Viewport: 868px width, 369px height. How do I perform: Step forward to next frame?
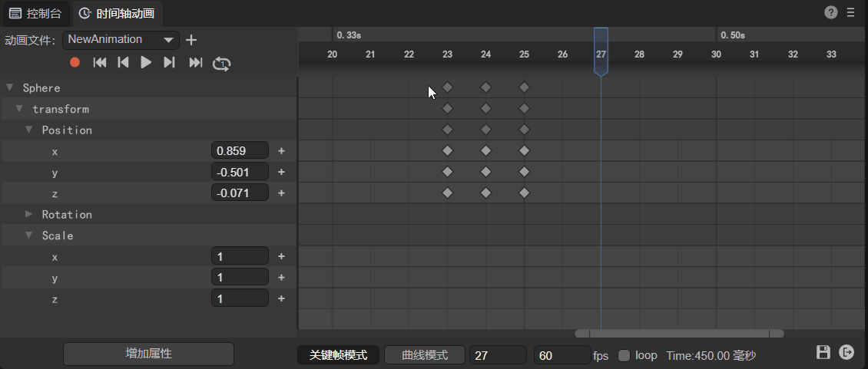[x=170, y=63]
